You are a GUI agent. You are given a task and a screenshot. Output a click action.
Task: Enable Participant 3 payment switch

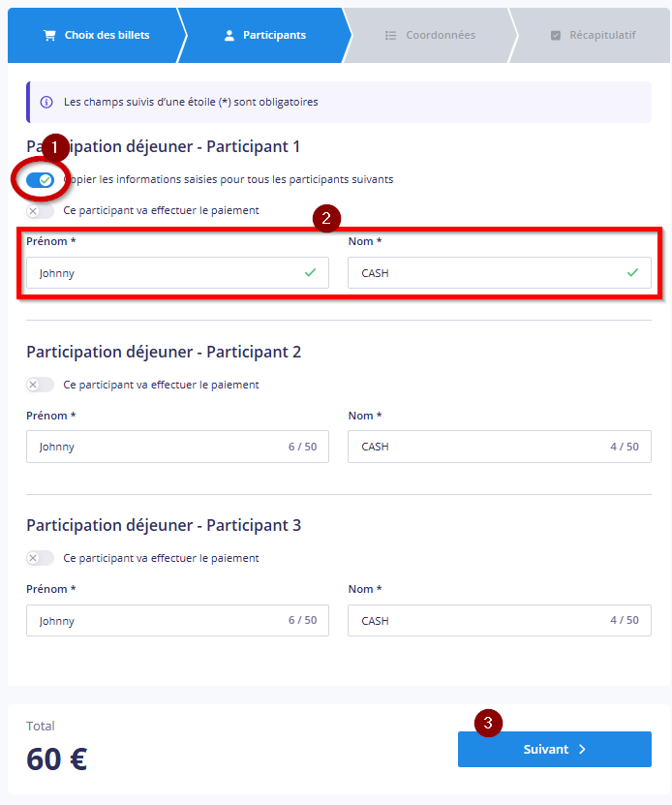(x=40, y=558)
